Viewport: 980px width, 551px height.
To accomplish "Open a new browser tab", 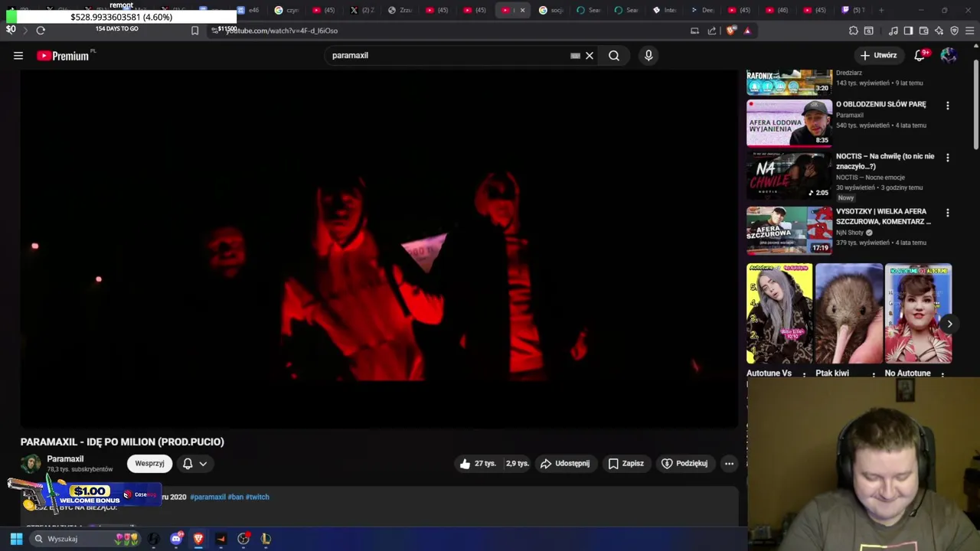I will [881, 10].
